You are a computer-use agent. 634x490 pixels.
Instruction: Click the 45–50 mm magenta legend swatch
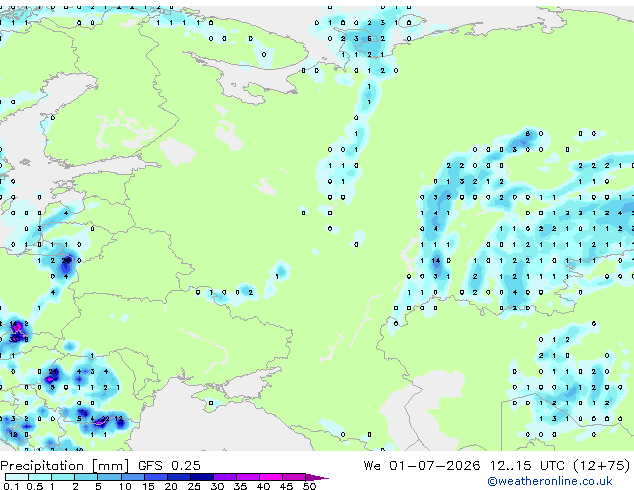pyautogui.click(x=294, y=477)
